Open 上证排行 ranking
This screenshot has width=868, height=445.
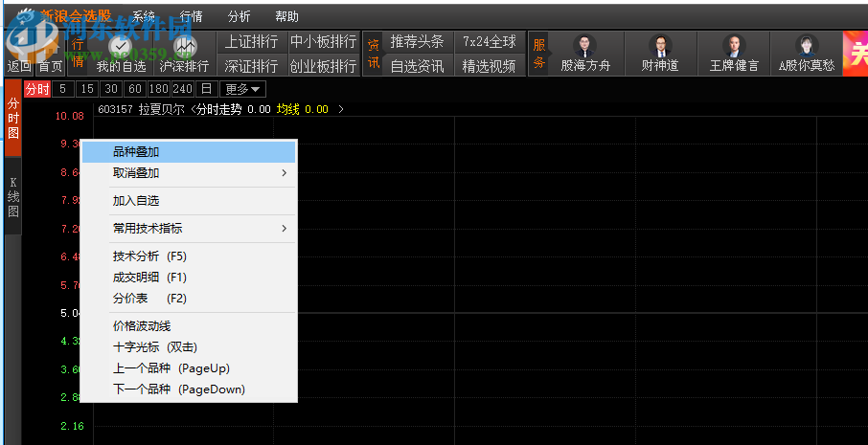click(251, 41)
